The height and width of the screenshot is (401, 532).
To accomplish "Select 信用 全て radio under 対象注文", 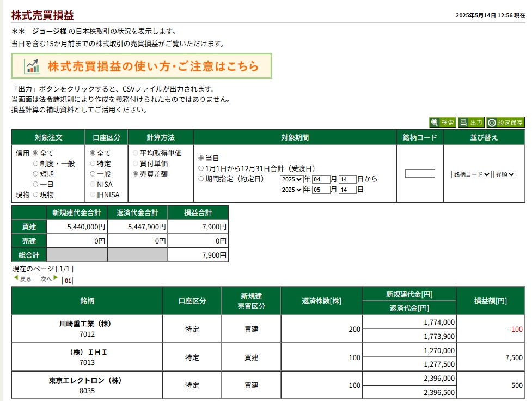I will (35, 153).
